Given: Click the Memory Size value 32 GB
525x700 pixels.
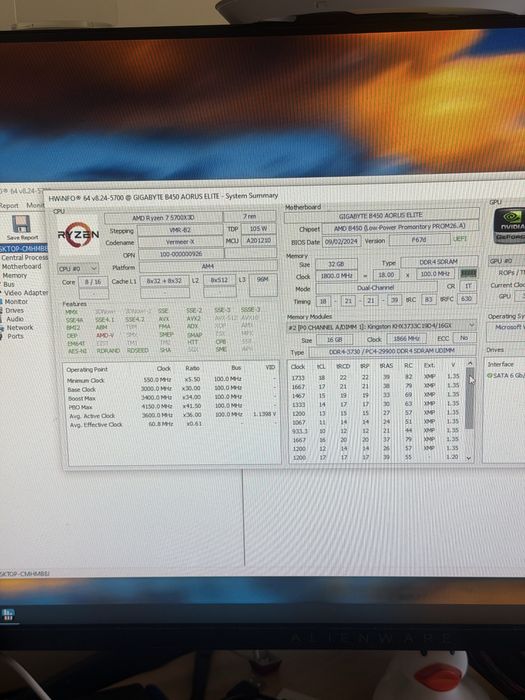Looking at the screenshot, I should [x=336, y=264].
